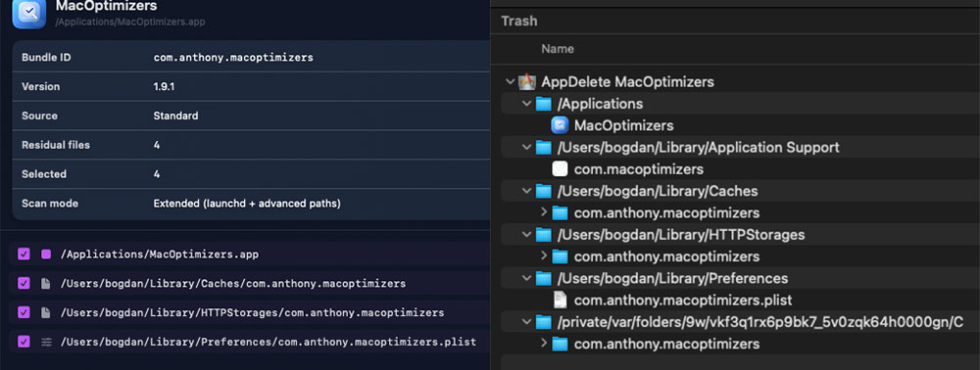Select the MacOptimizers app icon in Trash
Screen dimensions: 980x370
(x=560, y=125)
